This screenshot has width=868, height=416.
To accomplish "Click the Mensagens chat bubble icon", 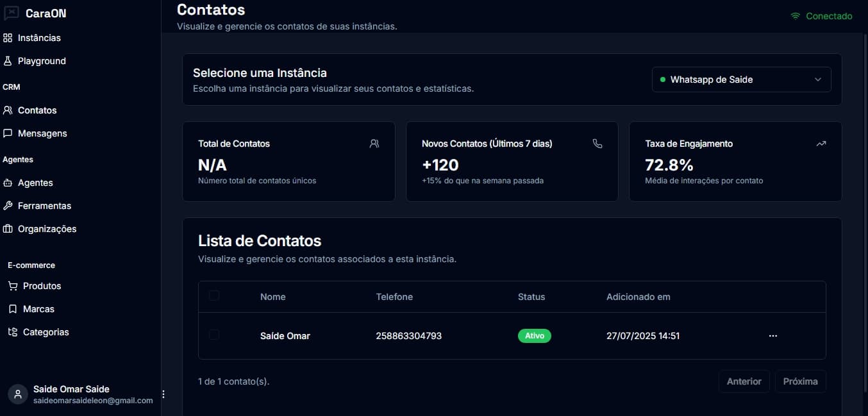I will tap(9, 133).
